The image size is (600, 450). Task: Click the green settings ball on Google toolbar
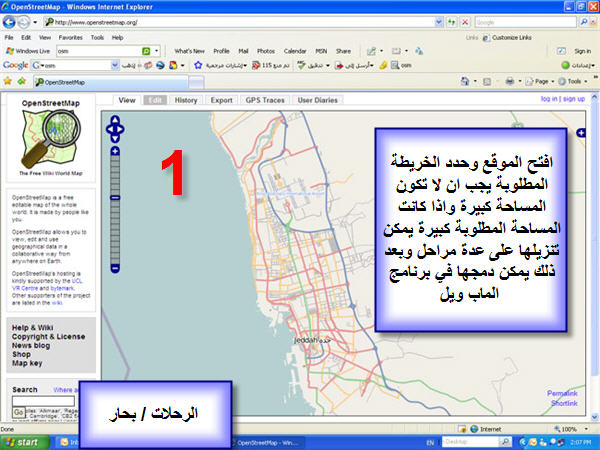565,65
